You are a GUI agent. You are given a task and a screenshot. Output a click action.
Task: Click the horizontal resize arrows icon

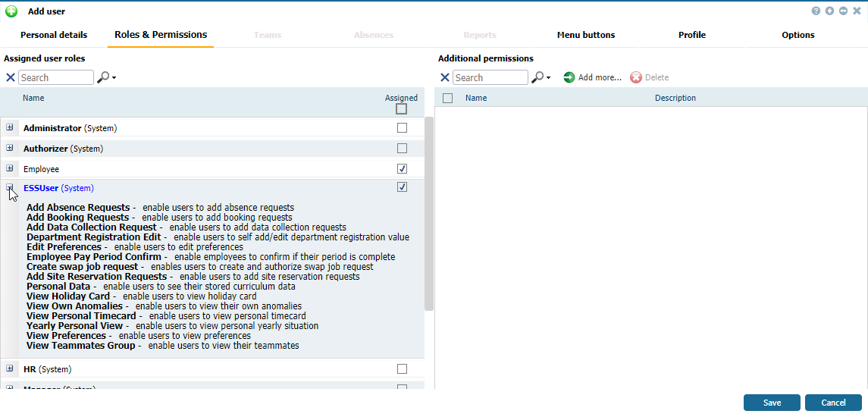(843, 11)
